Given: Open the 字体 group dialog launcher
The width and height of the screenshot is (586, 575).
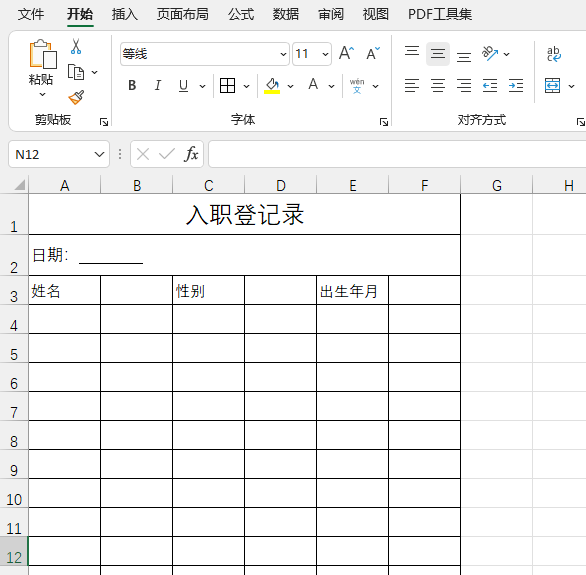Looking at the screenshot, I should (383, 122).
